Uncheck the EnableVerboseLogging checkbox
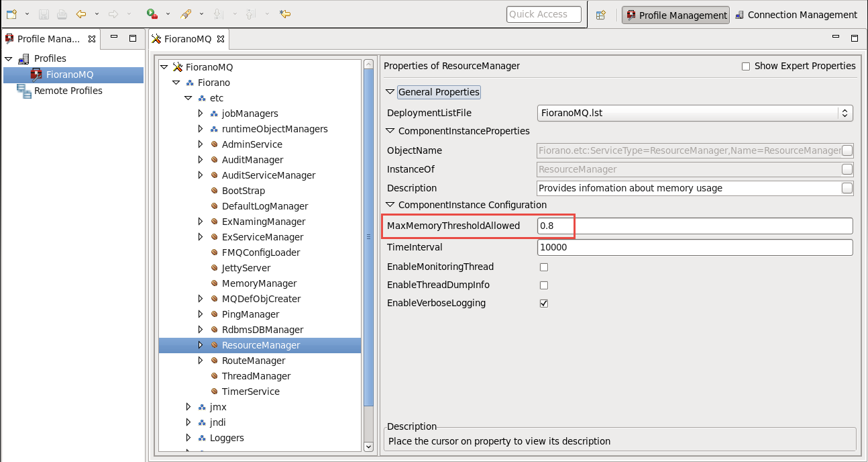Image resolution: width=868 pixels, height=462 pixels. coord(544,304)
